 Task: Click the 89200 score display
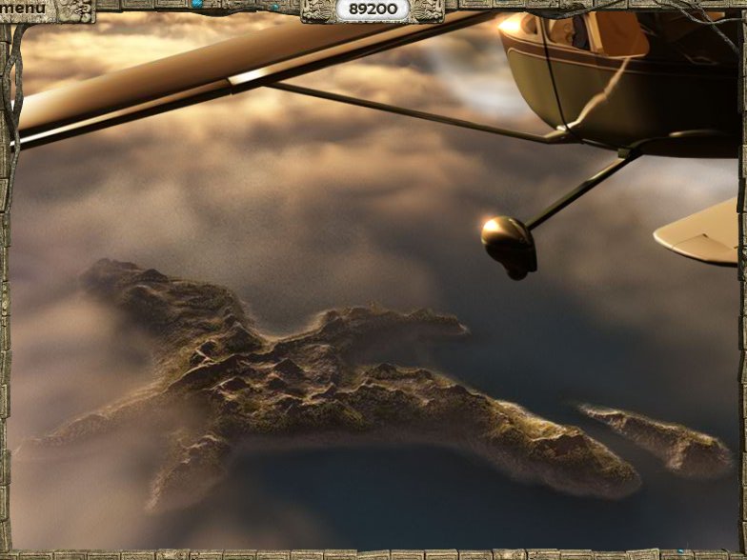point(373,10)
